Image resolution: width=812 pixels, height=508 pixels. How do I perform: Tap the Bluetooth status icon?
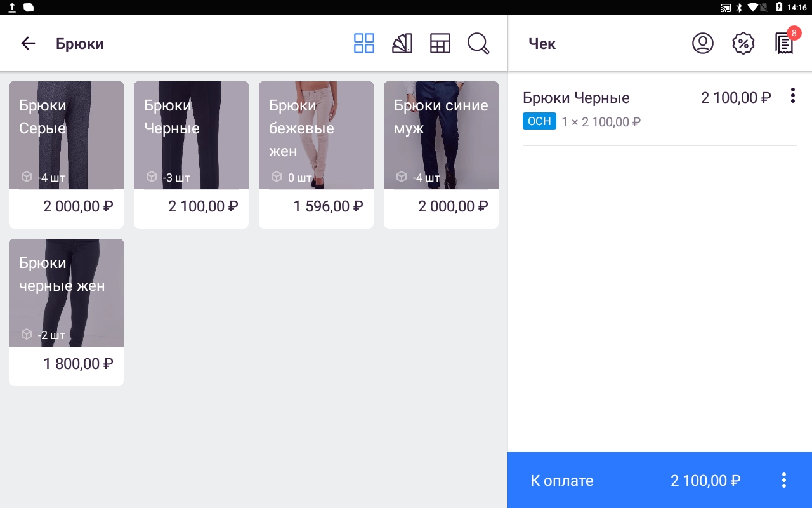click(739, 8)
